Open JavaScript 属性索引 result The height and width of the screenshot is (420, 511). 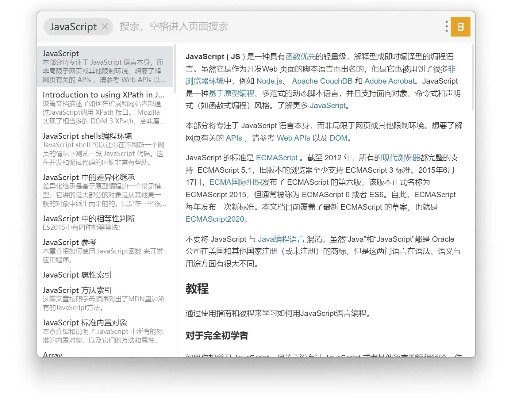[105, 275]
